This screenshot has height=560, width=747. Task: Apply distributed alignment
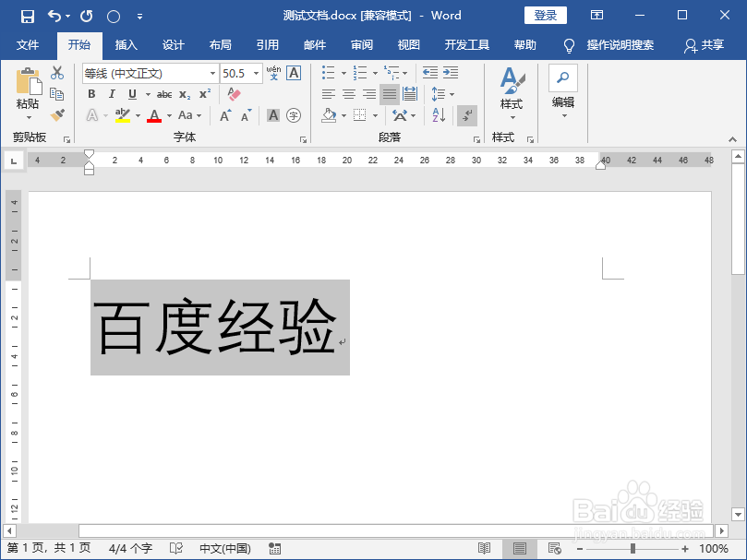[x=410, y=94]
